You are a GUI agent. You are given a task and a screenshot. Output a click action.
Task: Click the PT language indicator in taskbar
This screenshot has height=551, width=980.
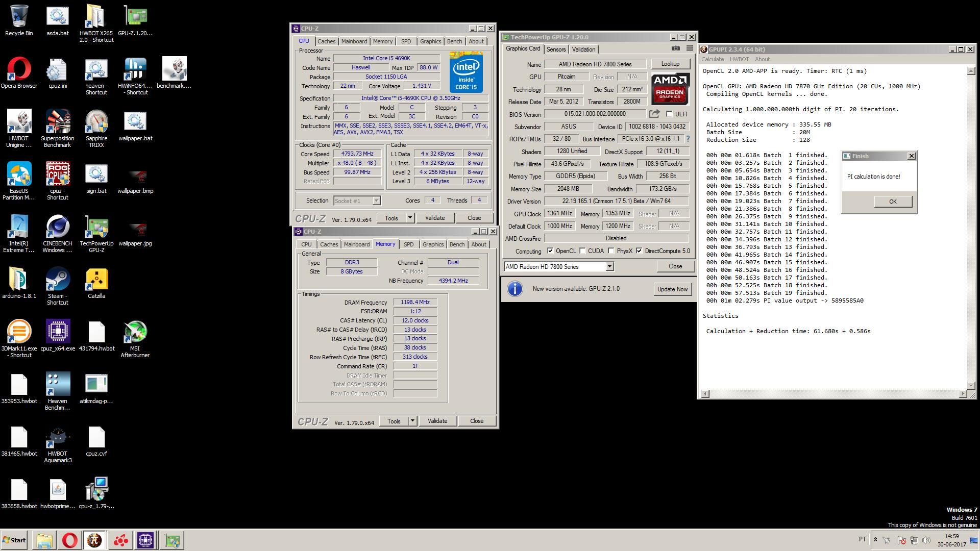[x=863, y=539]
